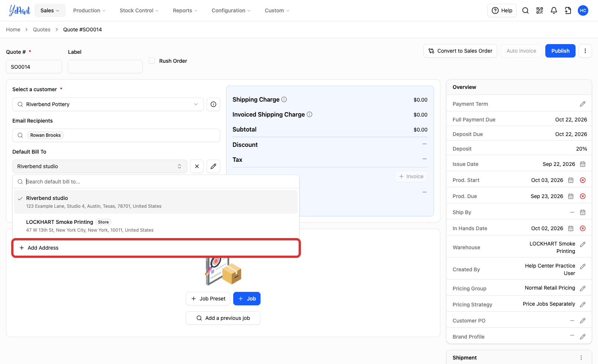Open the Stock Control menu

click(x=139, y=10)
